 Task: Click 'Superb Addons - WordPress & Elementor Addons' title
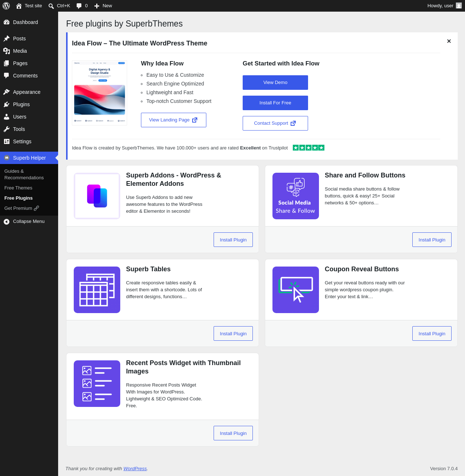pyautogui.click(x=174, y=179)
